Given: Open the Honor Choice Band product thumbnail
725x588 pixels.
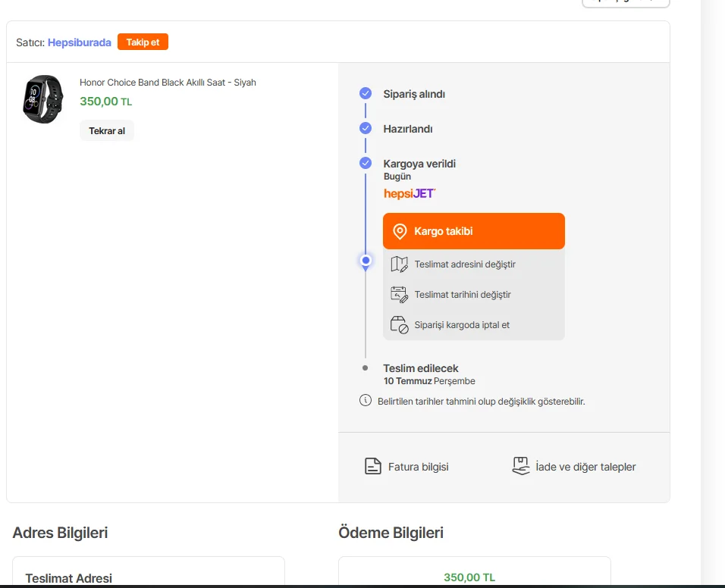Looking at the screenshot, I should point(43,99).
